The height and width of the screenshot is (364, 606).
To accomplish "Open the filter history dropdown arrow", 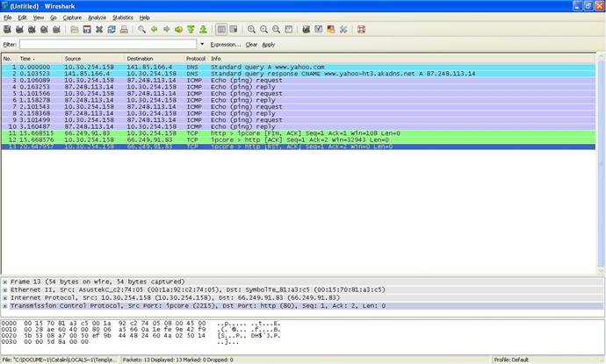I will pos(202,45).
